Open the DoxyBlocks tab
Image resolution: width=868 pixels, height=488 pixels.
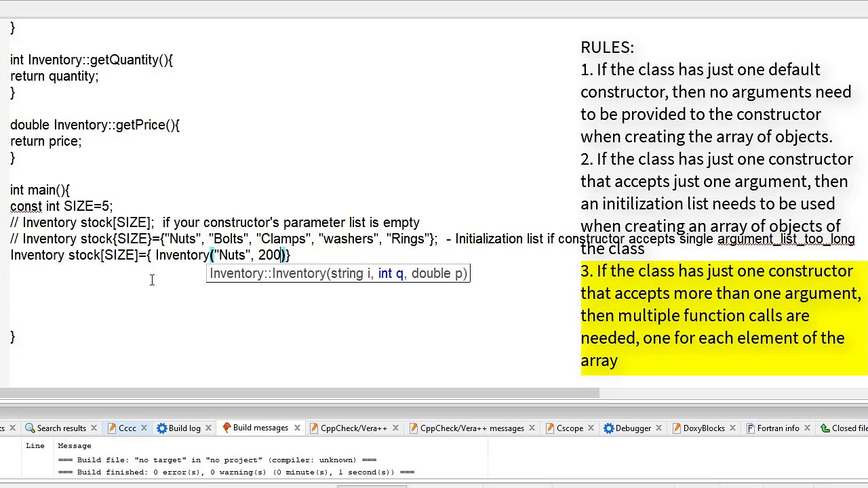click(x=703, y=428)
